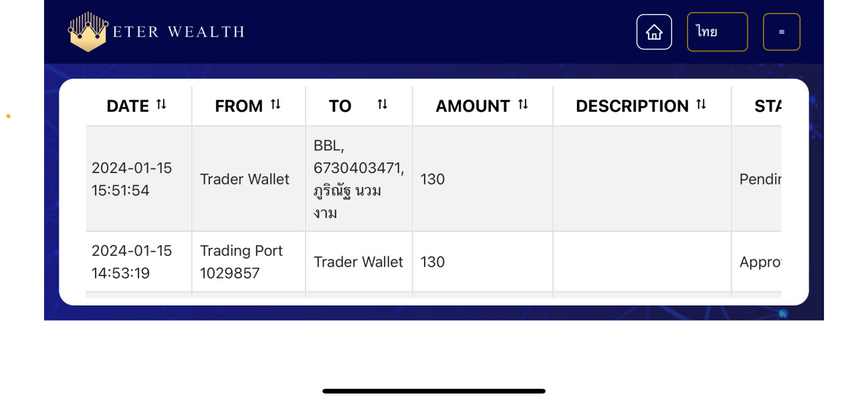868x401 pixels.
Task: Sort table by AMOUNT arrows icon
Action: point(523,104)
